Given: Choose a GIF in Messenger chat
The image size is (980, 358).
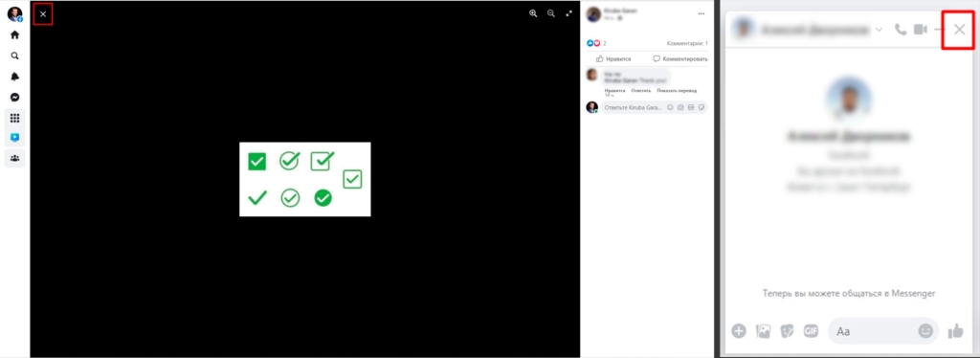Looking at the screenshot, I should point(812,331).
